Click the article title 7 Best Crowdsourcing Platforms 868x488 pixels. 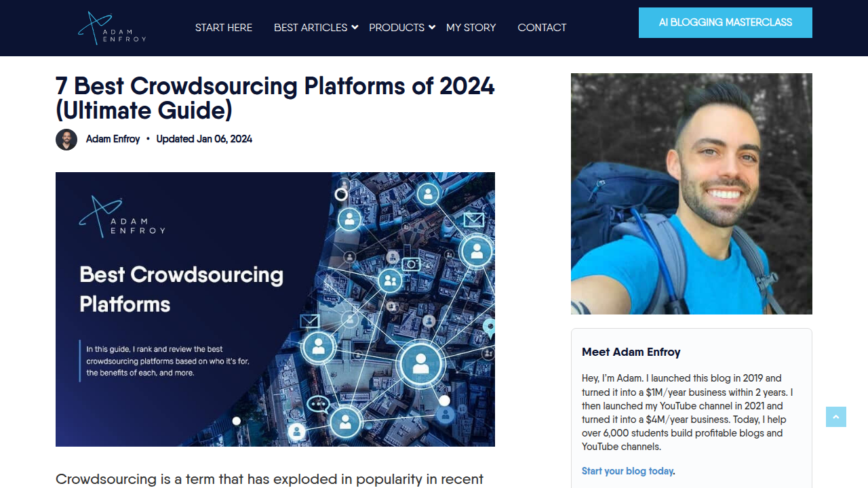click(275, 98)
